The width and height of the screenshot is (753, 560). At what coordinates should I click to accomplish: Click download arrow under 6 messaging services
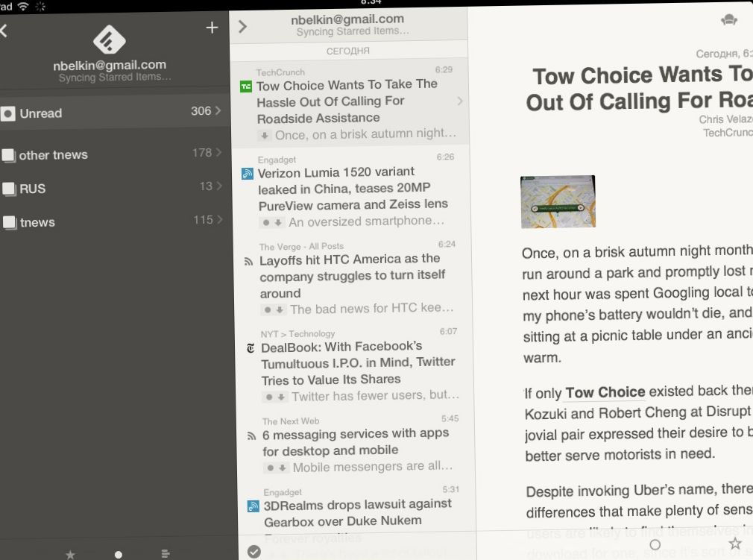(283, 468)
